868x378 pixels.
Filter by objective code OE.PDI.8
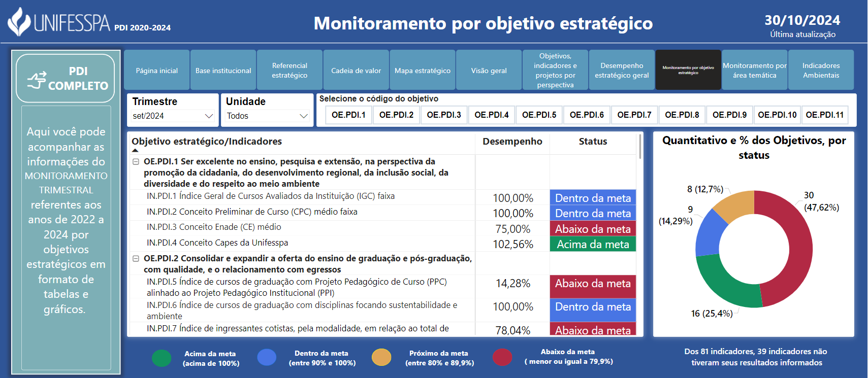[x=682, y=115]
